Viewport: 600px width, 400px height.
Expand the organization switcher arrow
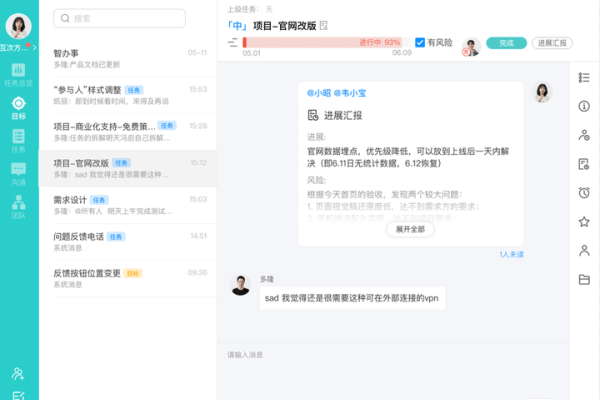coord(34,47)
